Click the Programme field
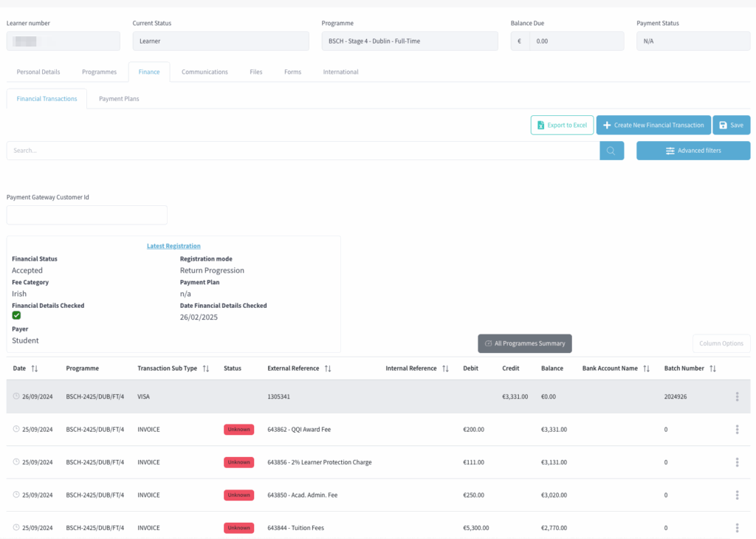This screenshot has width=756, height=539. [x=410, y=41]
